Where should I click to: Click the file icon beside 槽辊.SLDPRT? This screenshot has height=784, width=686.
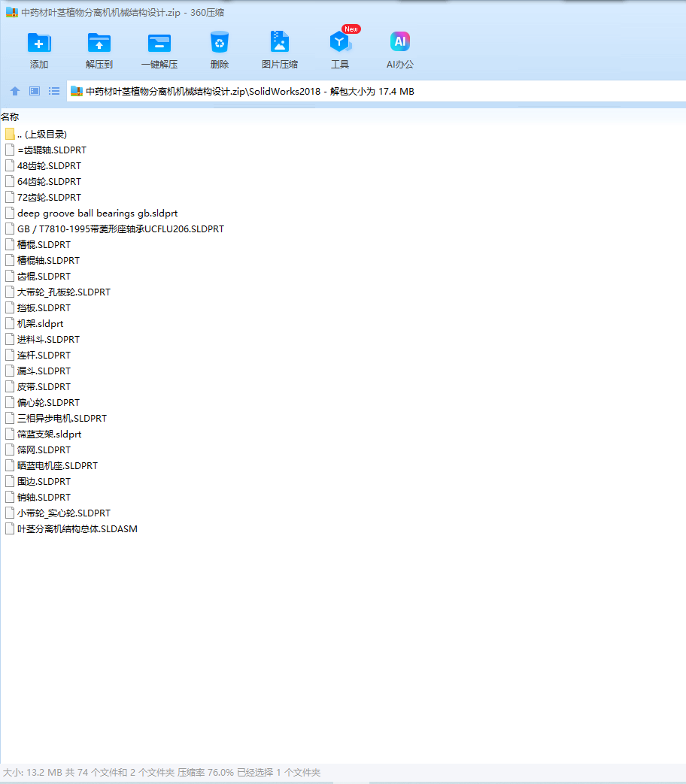(x=10, y=244)
